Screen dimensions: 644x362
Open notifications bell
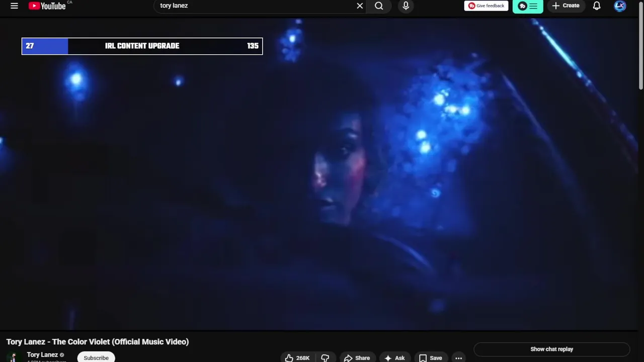pos(597,6)
